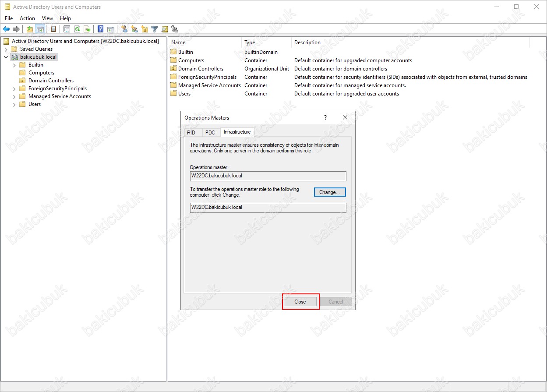Open Help via the blue question mark icon
Image resolution: width=547 pixels, height=392 pixels.
coord(101,29)
